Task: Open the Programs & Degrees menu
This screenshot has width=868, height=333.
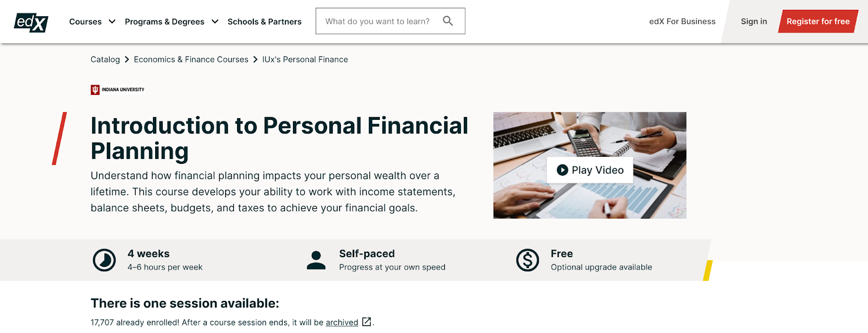Action: (164, 22)
